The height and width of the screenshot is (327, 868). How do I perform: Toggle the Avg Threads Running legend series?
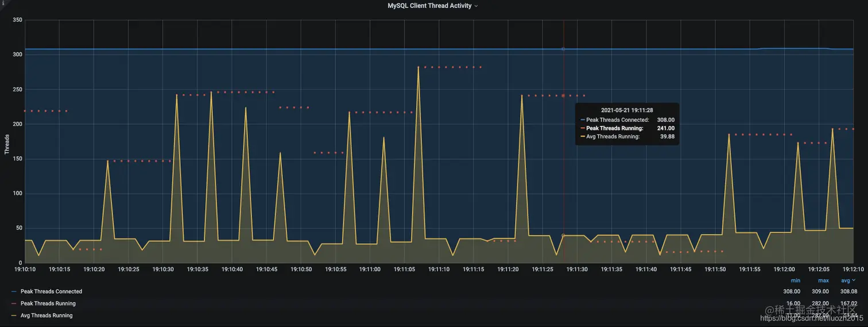46,316
